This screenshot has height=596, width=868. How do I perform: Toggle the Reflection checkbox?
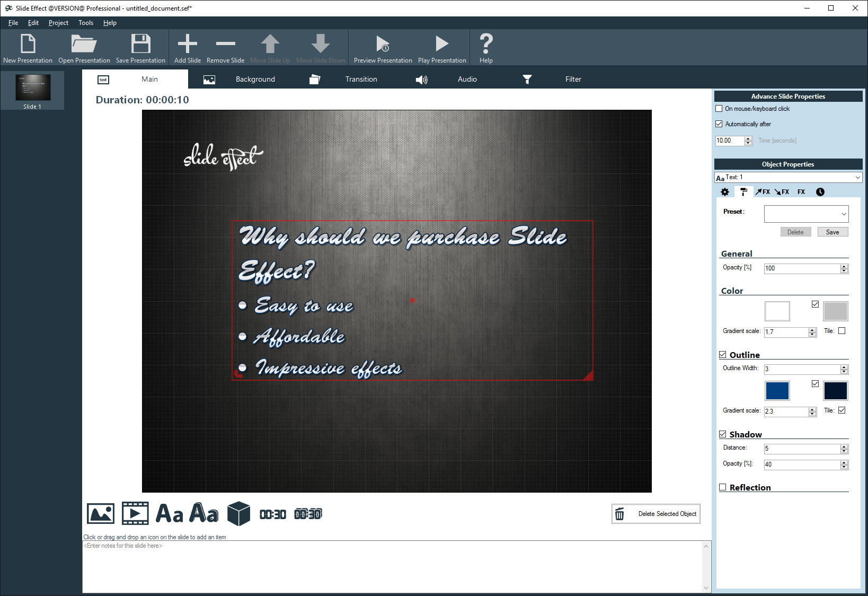(723, 487)
